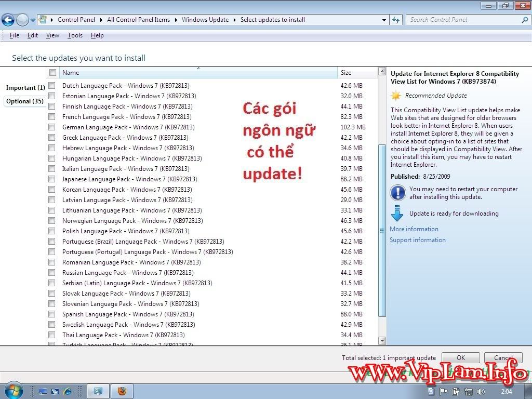Open the More information link
This screenshot has width=532, height=399.
(414, 229)
